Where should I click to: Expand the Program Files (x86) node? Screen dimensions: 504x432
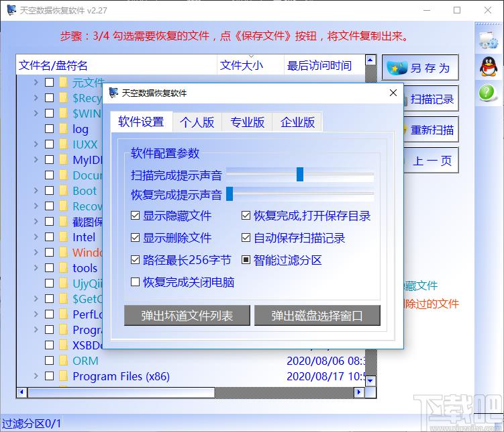click(x=36, y=376)
